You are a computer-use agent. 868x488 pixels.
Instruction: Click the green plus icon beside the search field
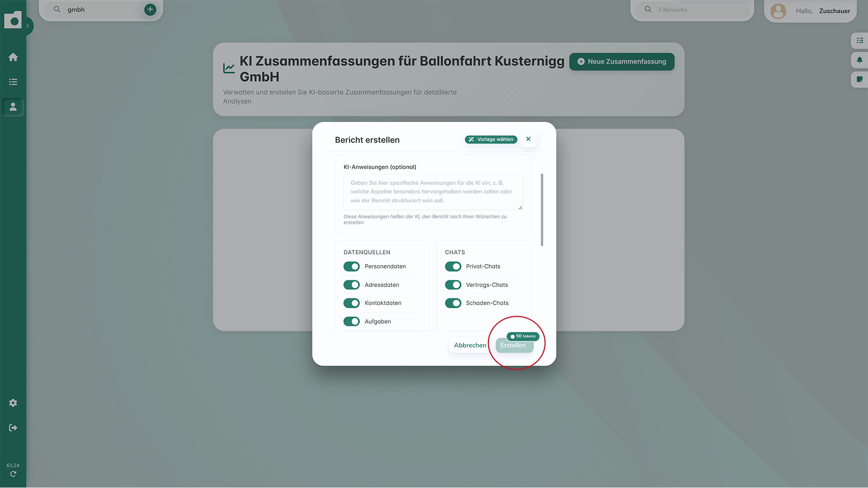tap(150, 9)
